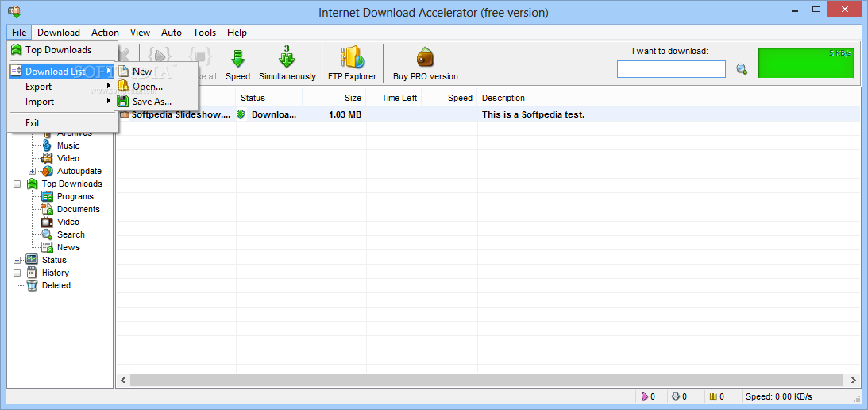Click the down-arrow downloads counter in the status bar
Viewport: 868px width, 410px height.
pos(679,396)
